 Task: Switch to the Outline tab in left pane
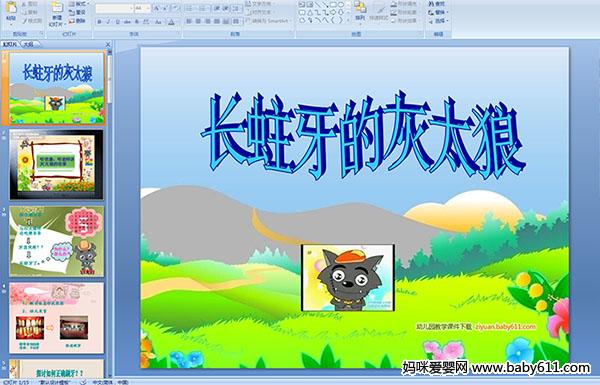click(29, 44)
